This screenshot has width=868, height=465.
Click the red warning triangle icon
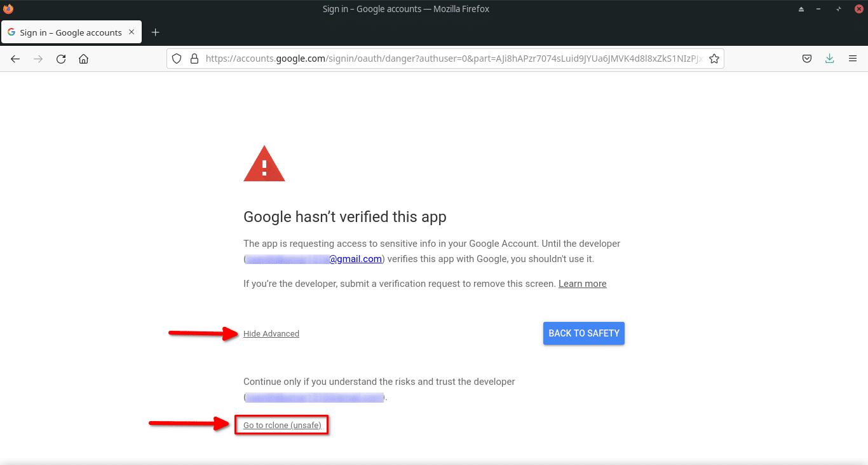(264, 164)
